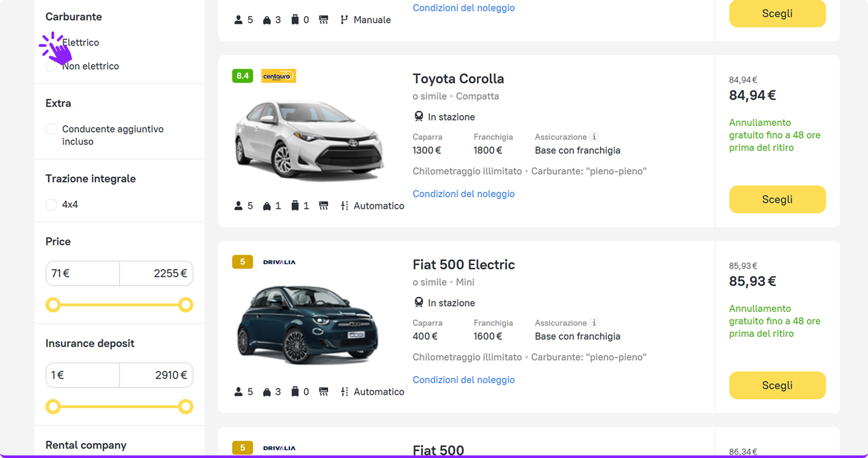Image resolution: width=868 pixels, height=458 pixels.
Task: Click the Automatico gearbox icon on Toyota Corolla
Action: 344,206
